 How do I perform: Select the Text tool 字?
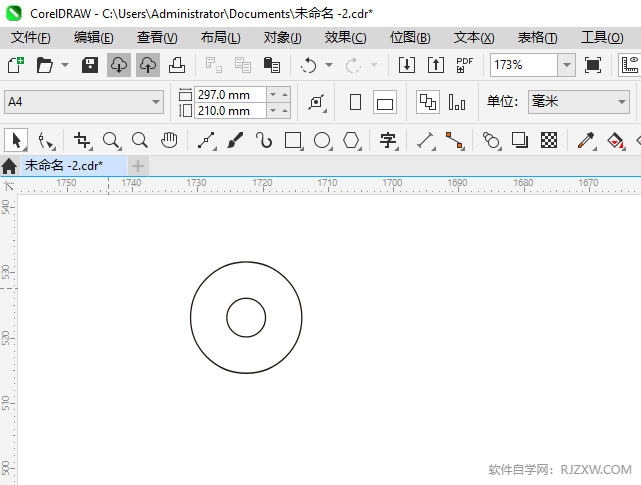[x=388, y=141]
